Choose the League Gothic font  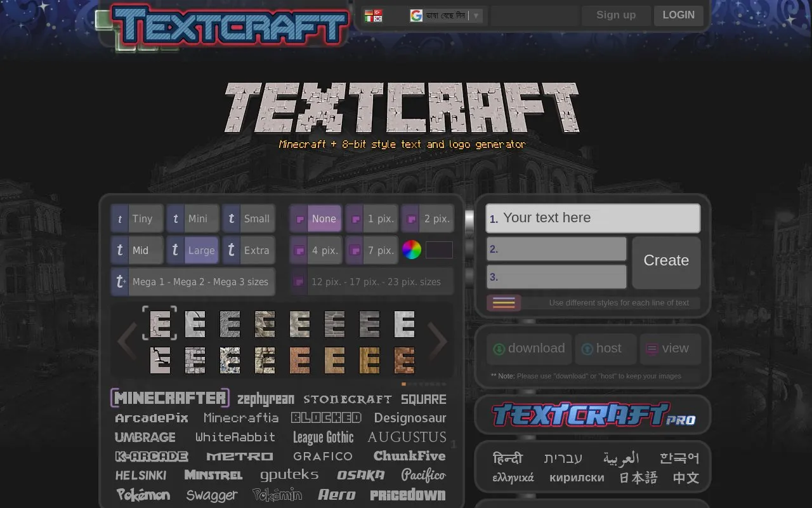point(323,438)
